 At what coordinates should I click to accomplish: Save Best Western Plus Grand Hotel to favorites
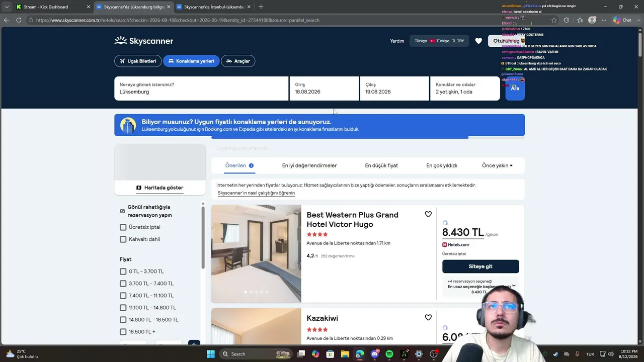point(428,214)
